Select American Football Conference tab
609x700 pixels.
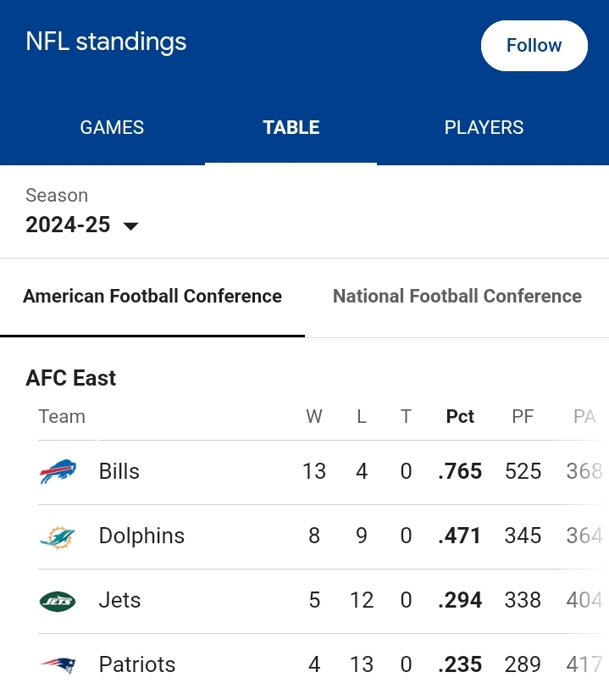point(152,297)
